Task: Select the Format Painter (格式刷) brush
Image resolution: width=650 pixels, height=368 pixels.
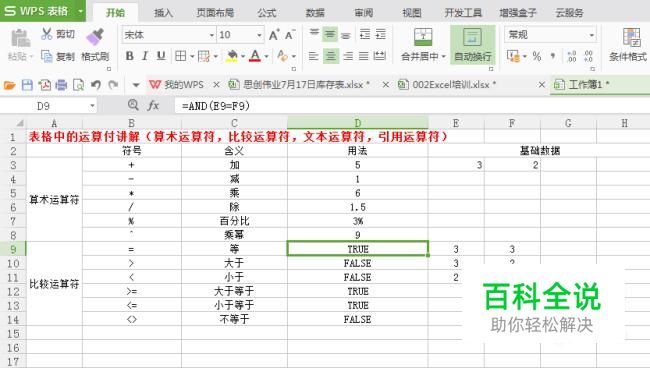Action: (x=95, y=36)
